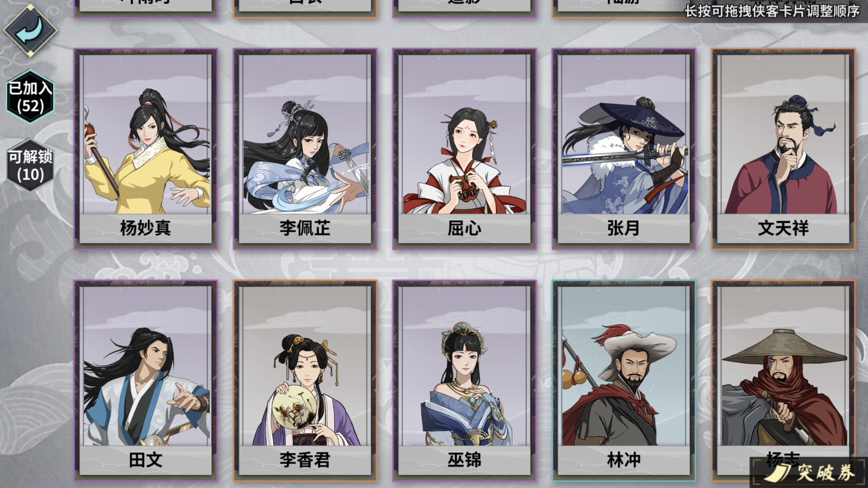Click the back arrow icon
868x488 pixels.
point(30,30)
